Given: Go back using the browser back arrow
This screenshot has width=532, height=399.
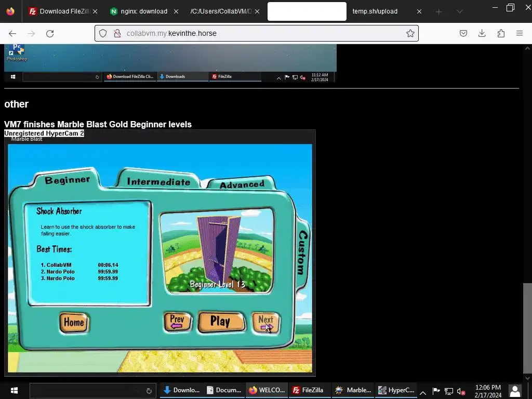Looking at the screenshot, I should pyautogui.click(x=12, y=33).
